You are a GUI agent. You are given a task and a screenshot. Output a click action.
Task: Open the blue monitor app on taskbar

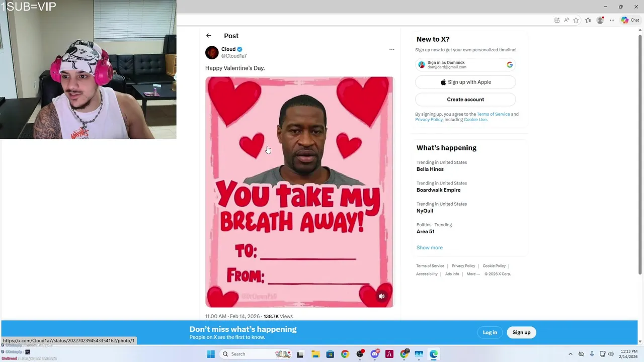click(419, 354)
